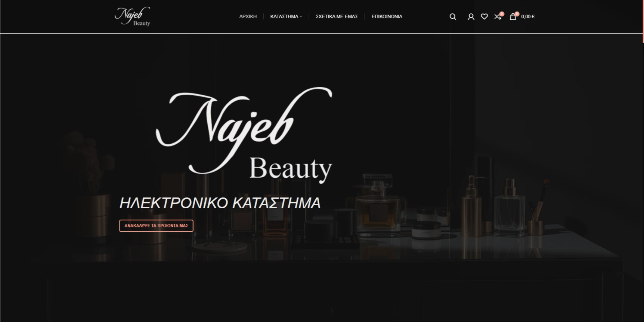
Task: Open the wishlist heart icon
Action: tap(484, 16)
